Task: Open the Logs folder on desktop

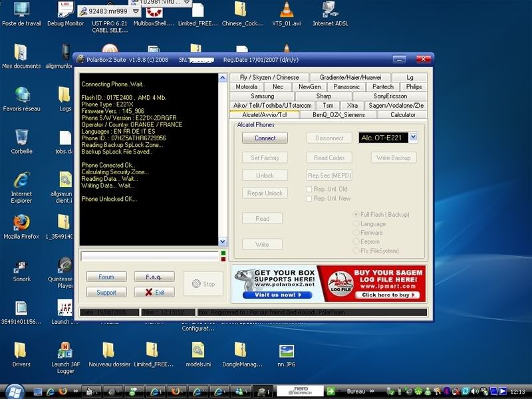Action: pos(65,99)
